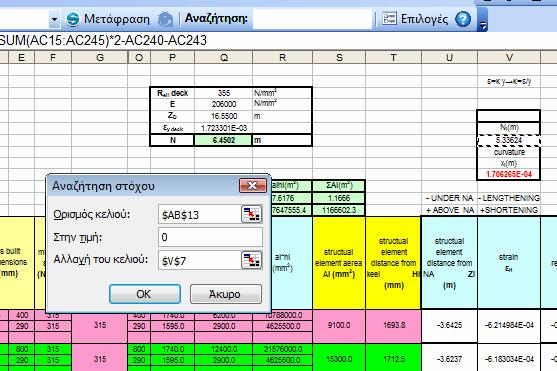
Task: Select column header R
Action: [282, 57]
